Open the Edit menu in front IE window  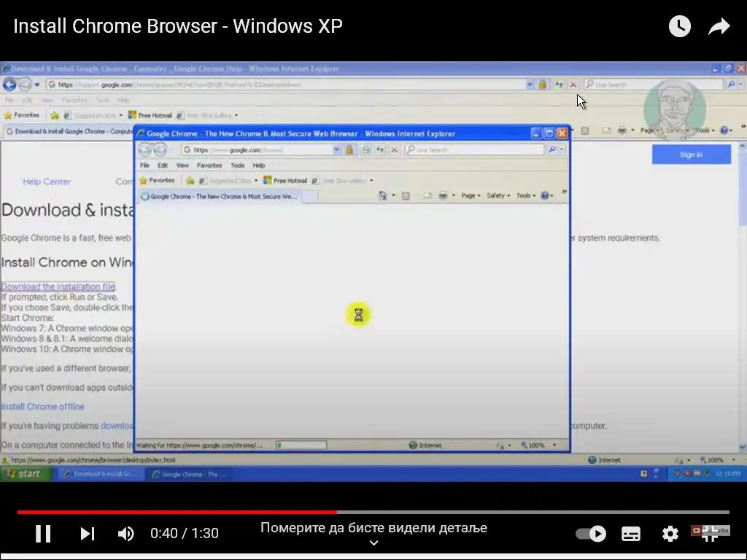[163, 166]
